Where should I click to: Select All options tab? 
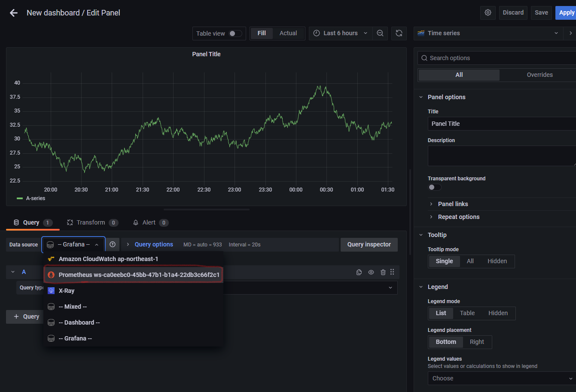[459, 75]
